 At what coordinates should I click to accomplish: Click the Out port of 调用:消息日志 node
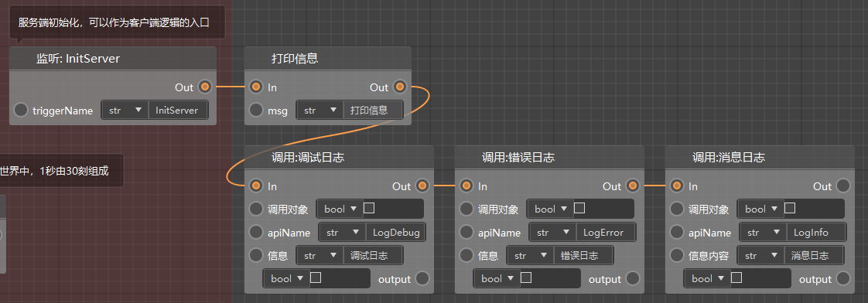click(x=843, y=186)
